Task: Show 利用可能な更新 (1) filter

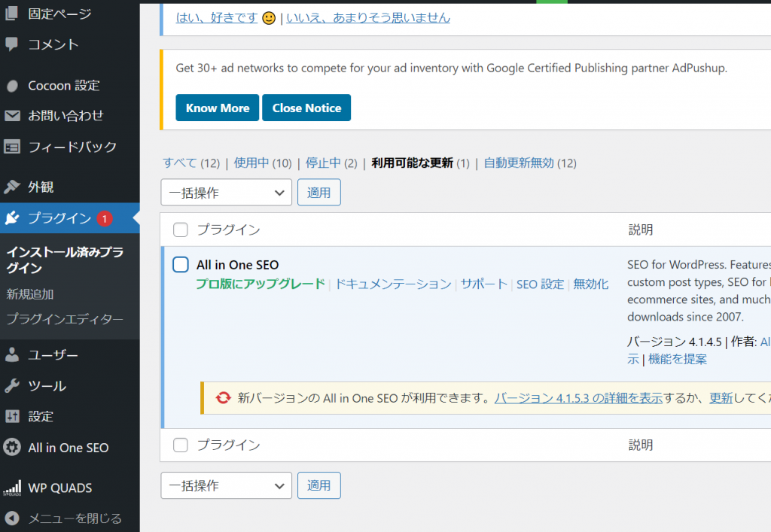Action: click(420, 163)
